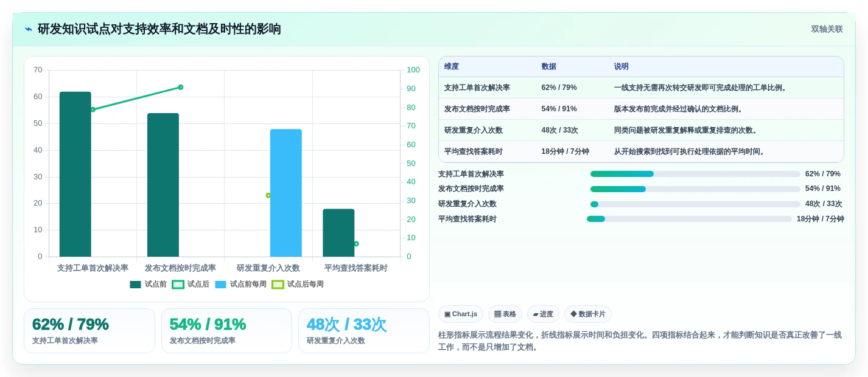Image resolution: width=868 pixels, height=377 pixels.
Task: Click the dark green 试点前 legend swatch
Action: pyautogui.click(x=135, y=285)
